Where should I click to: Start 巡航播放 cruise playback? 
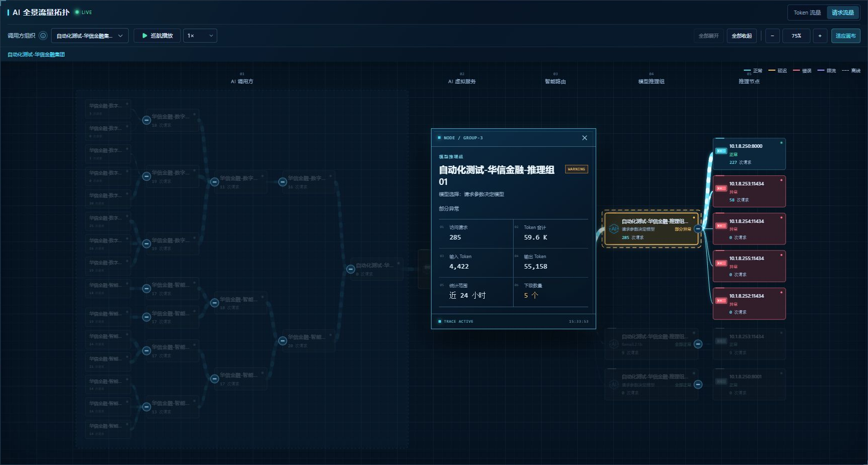click(157, 36)
